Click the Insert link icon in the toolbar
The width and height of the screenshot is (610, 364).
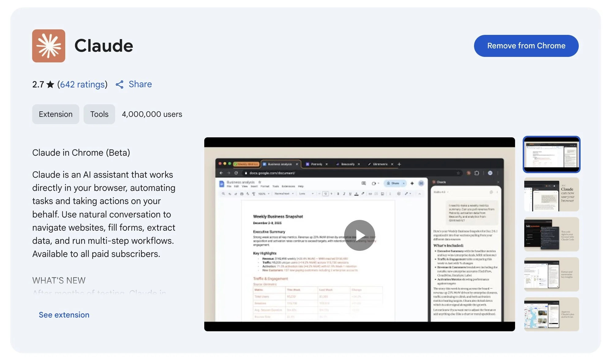tap(370, 194)
